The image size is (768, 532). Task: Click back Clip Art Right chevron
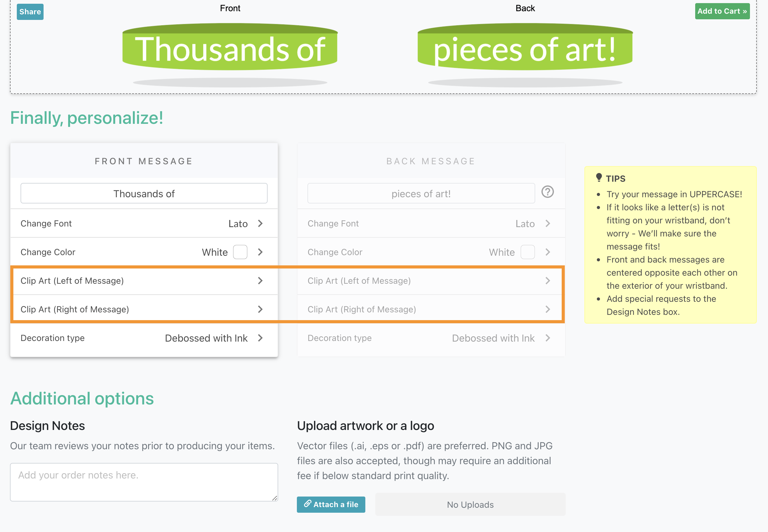coord(548,309)
